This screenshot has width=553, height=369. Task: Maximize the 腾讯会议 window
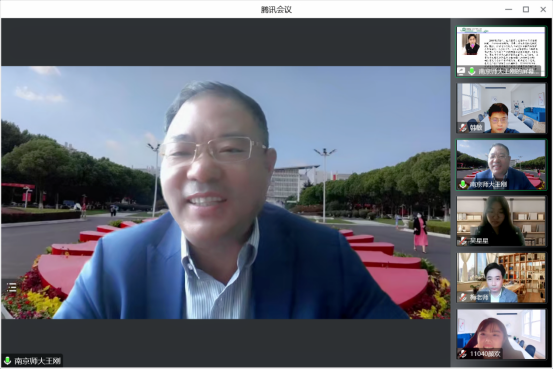coord(526,10)
